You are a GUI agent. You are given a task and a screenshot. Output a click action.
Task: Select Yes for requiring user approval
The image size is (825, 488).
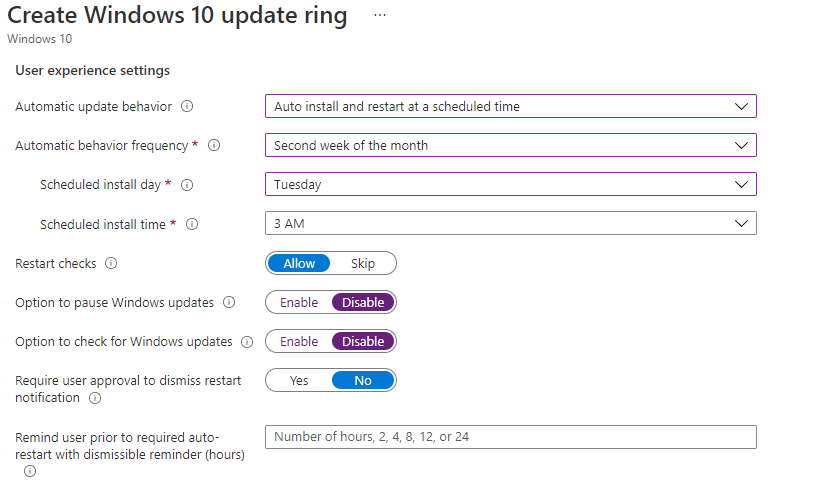(299, 381)
